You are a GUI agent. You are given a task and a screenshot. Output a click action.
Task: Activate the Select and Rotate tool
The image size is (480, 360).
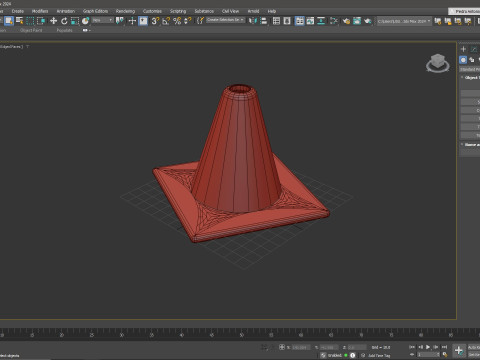click(x=64, y=21)
